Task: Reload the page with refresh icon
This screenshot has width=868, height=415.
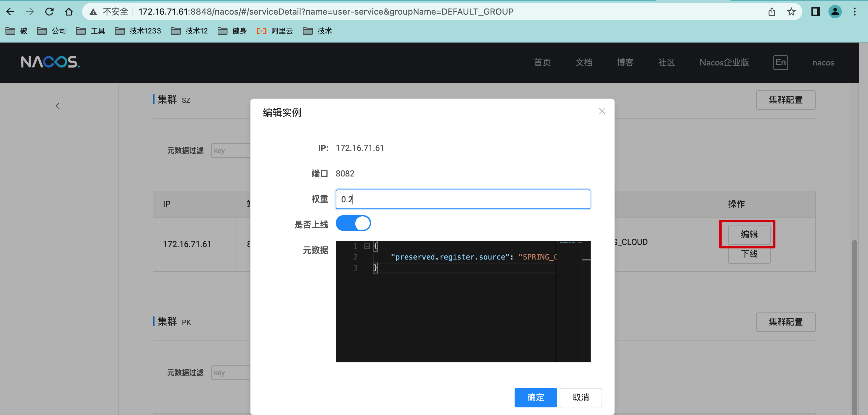Action: [x=50, y=12]
